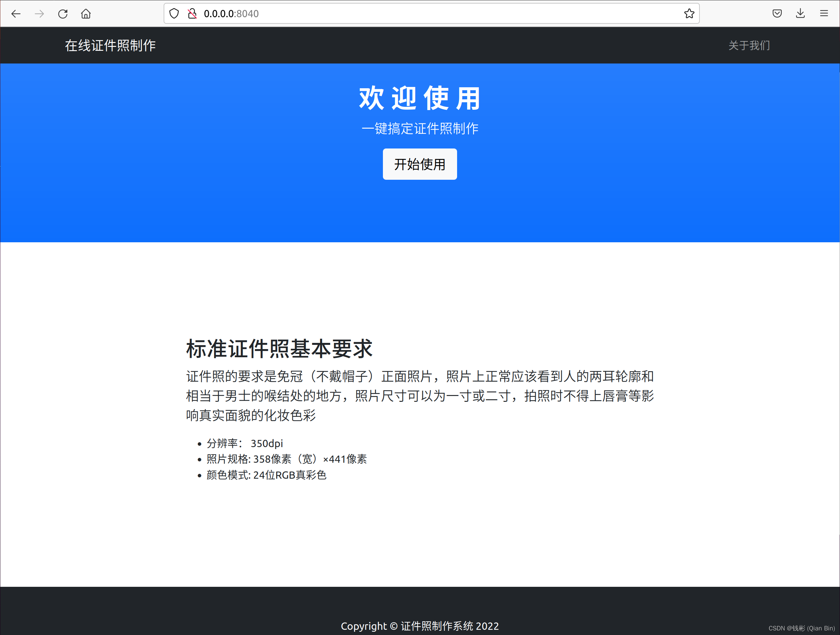Click the forward navigation arrow

click(39, 14)
